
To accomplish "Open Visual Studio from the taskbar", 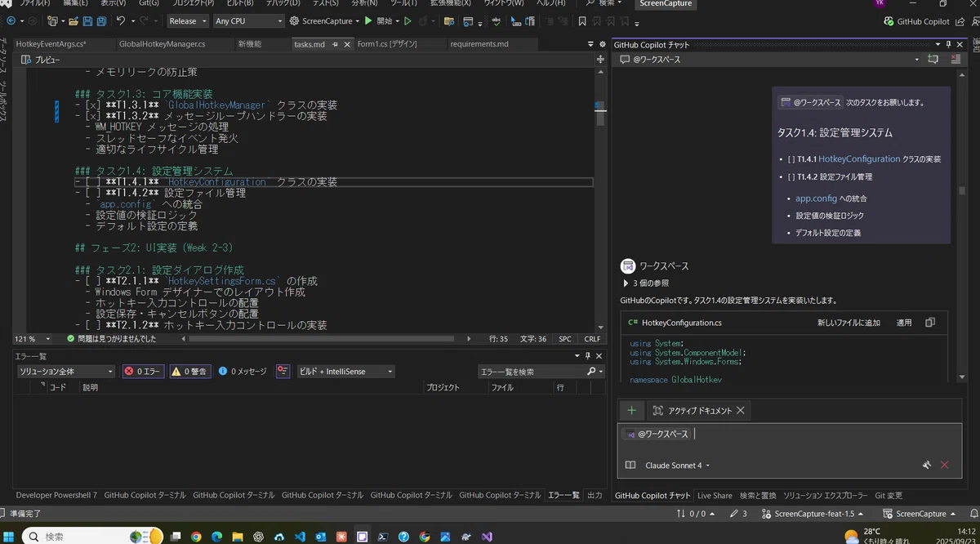I will pos(487,537).
